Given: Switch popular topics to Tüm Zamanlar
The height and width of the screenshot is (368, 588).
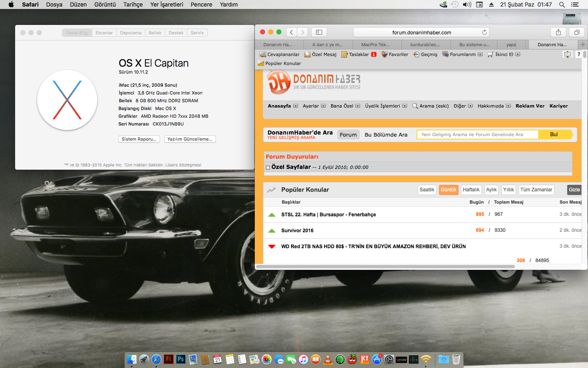Looking at the screenshot, I should coord(536,190).
